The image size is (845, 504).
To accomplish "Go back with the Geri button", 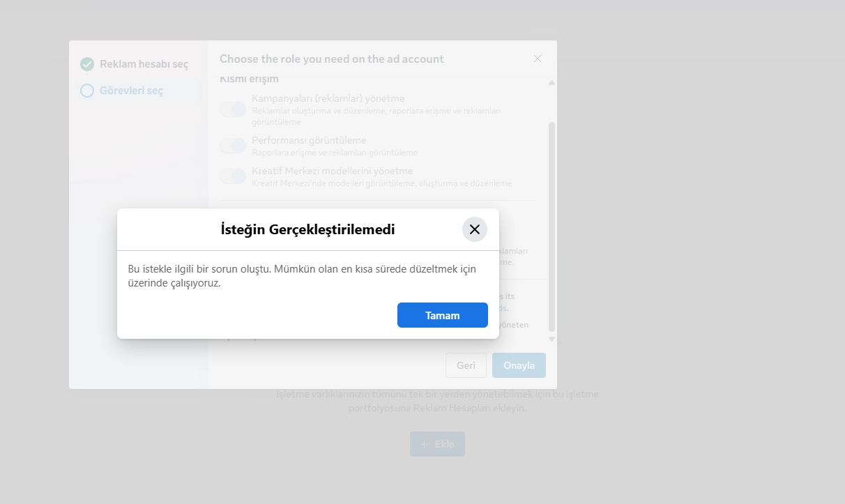I will click(x=466, y=365).
